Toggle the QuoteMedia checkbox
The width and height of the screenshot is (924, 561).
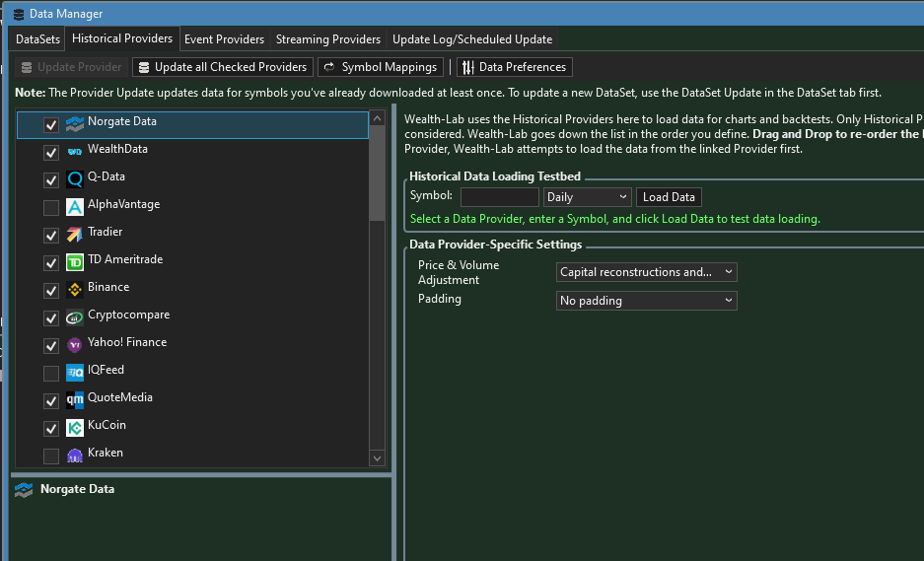pos(51,400)
